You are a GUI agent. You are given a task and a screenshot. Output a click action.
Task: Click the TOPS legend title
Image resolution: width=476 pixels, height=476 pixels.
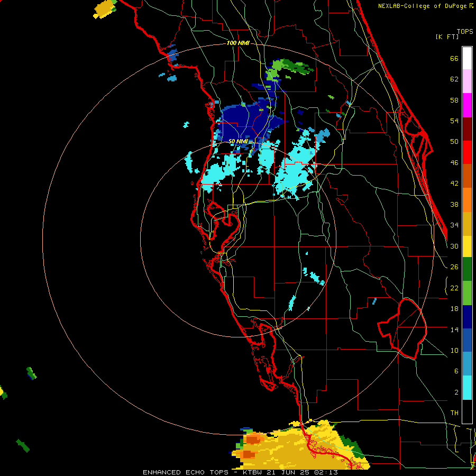tap(465, 31)
